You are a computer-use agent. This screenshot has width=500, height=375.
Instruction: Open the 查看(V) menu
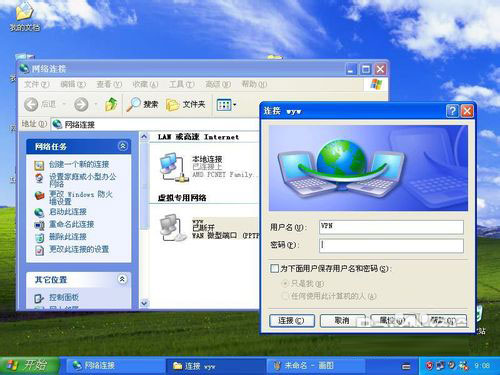(109, 84)
